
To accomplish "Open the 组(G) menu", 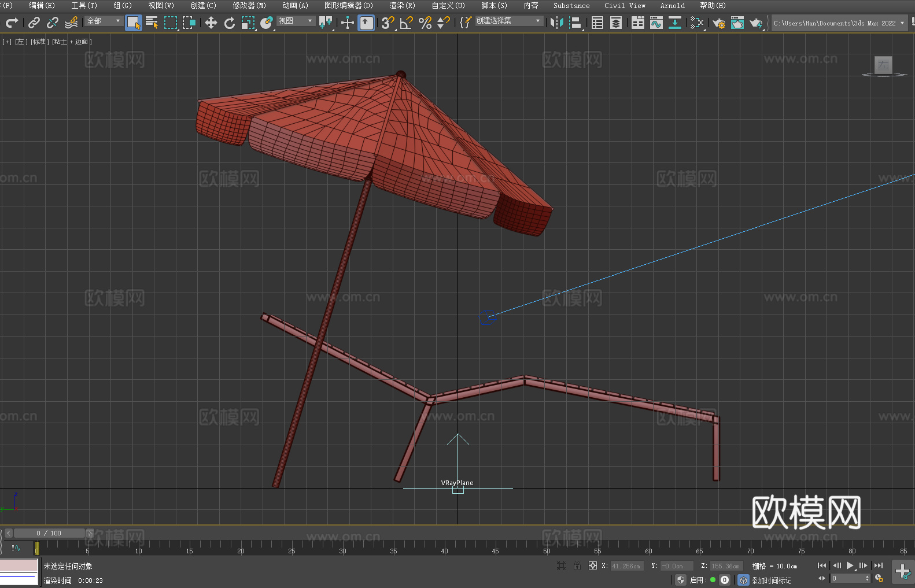I will tap(123, 5).
